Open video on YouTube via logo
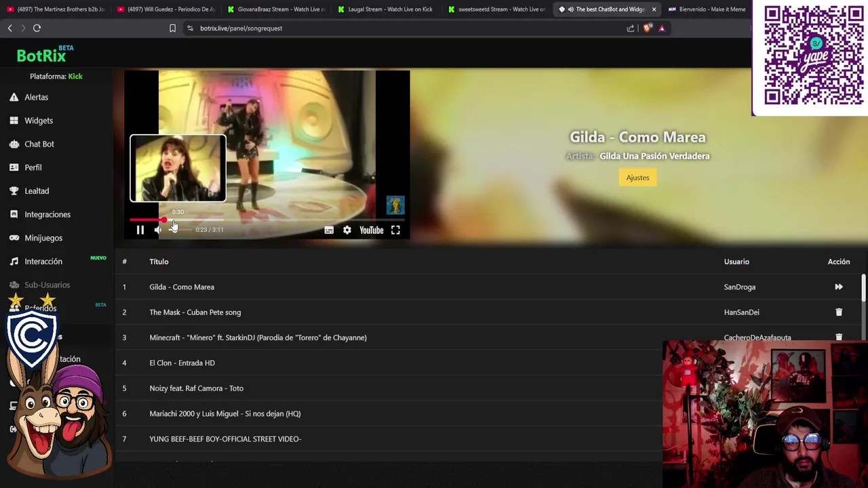The width and height of the screenshot is (868, 488). (372, 230)
